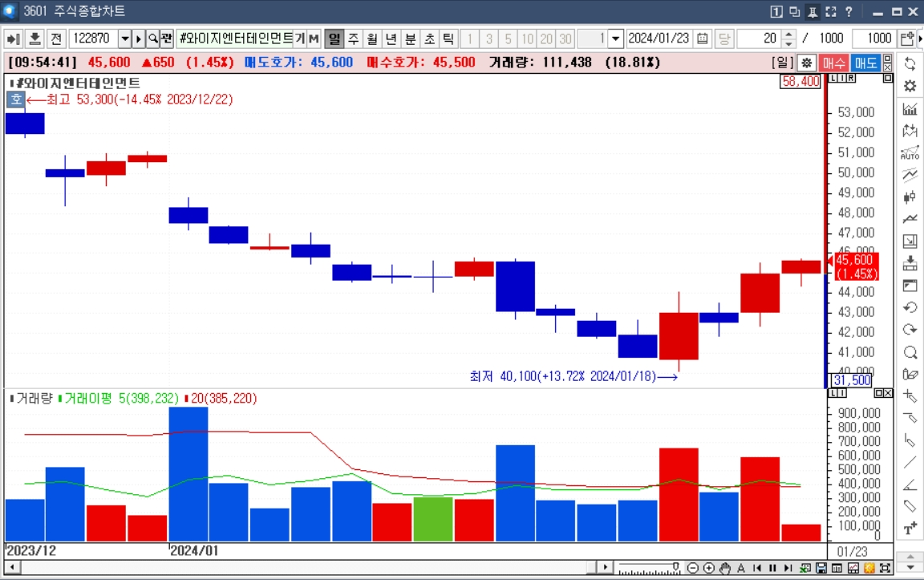Increase the candle count stepper
This screenshot has width=924, height=580.
[789, 34]
